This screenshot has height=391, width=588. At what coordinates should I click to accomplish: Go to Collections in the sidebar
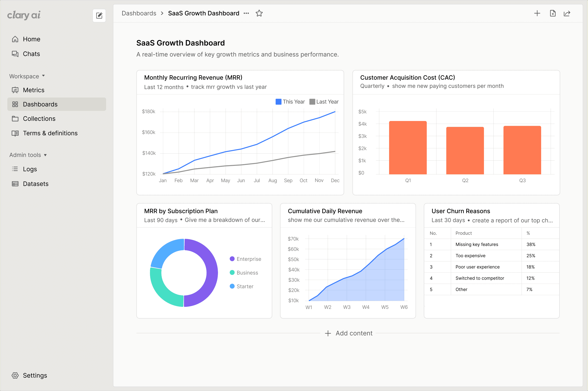(x=39, y=119)
